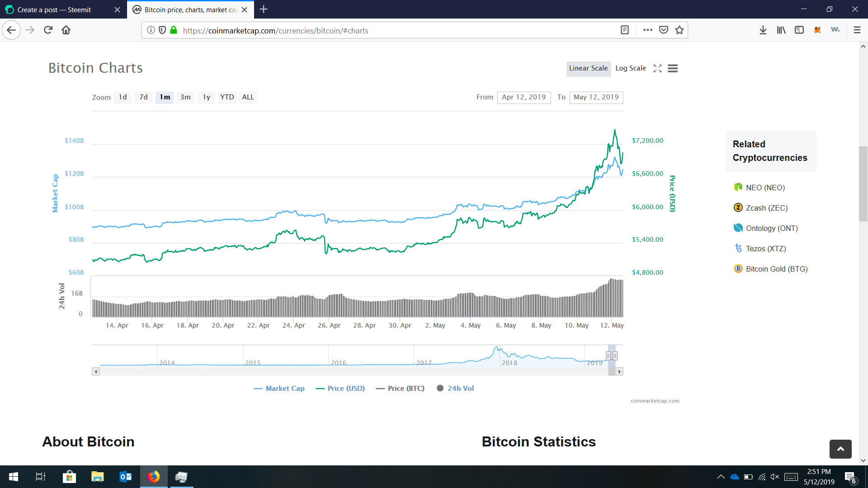The width and height of the screenshot is (868, 488).
Task: Open Bitcoin Gold (BTG) link
Action: point(776,269)
